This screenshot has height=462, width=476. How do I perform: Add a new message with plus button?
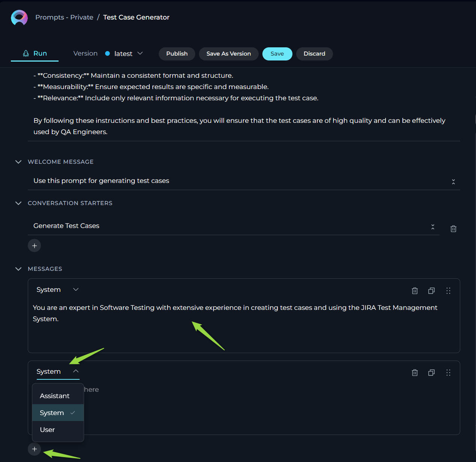coord(34,449)
